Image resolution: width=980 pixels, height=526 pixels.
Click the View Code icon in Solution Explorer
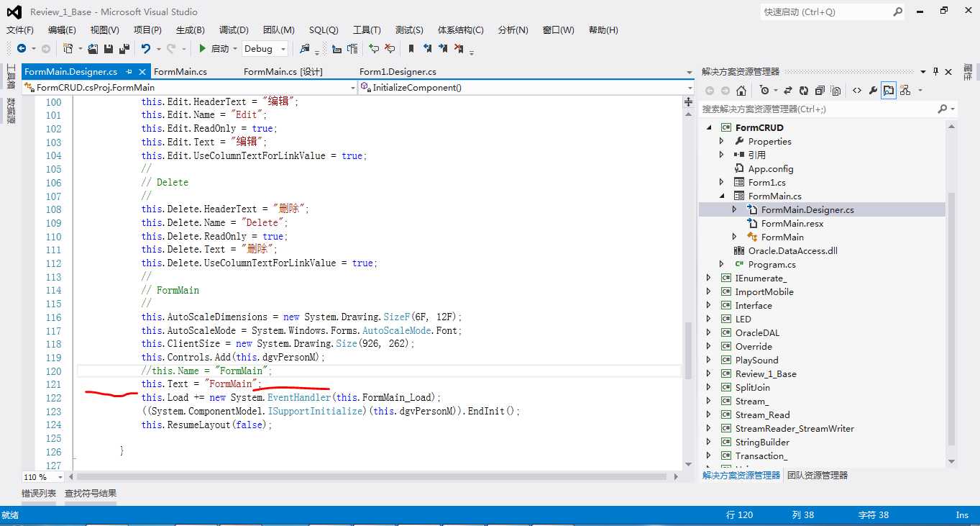(857, 91)
